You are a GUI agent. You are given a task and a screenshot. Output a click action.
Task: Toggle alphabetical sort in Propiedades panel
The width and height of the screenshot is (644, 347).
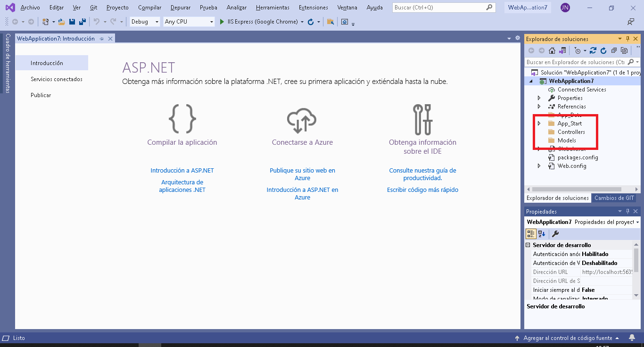[542, 234]
